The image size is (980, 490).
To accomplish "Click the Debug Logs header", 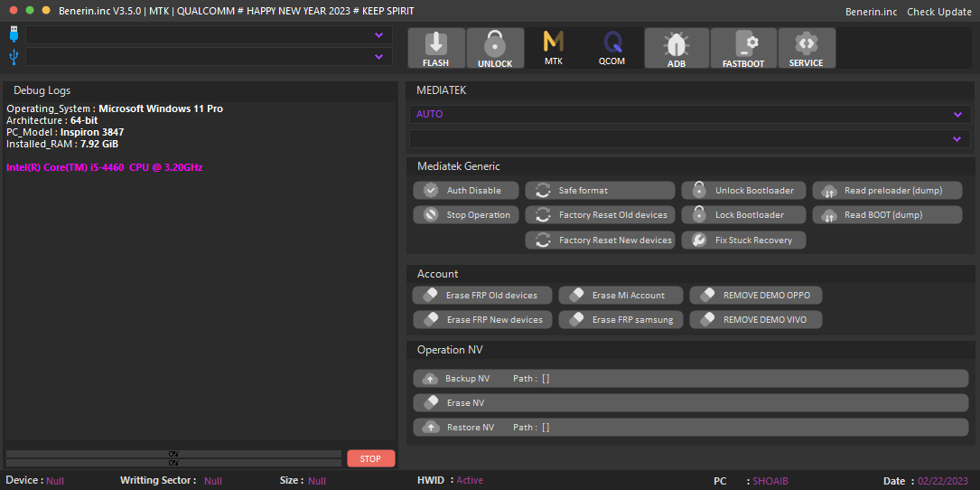I will click(42, 90).
